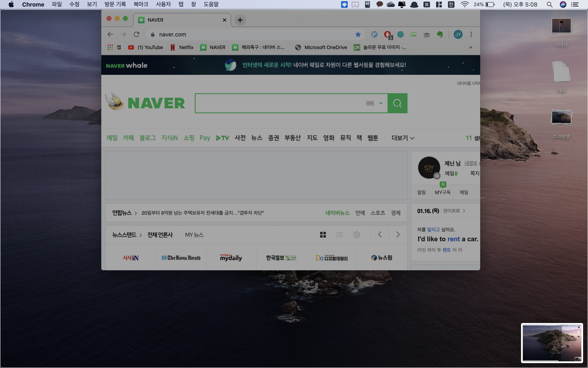
Task: Open The Korea Herald publisher logo
Action: tap(181, 258)
